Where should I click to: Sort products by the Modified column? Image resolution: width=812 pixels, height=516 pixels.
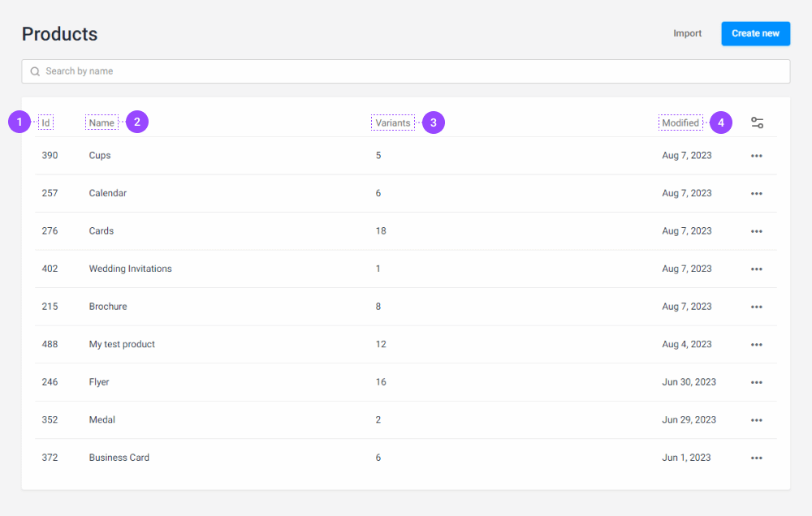(680, 122)
